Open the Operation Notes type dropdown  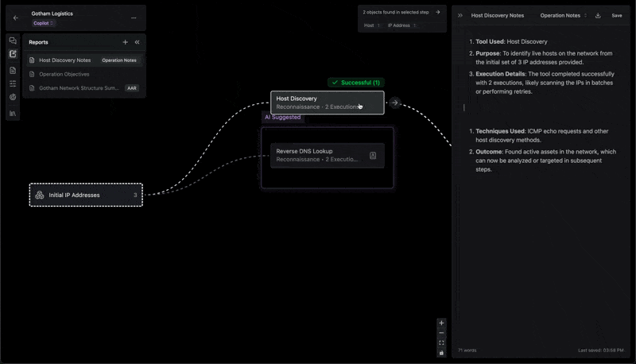tap(563, 15)
